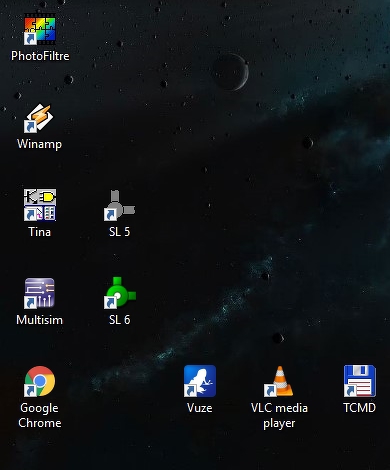Select the Google Chrome text label
Image resolution: width=390 pixels, height=470 pixels.
(x=40, y=415)
